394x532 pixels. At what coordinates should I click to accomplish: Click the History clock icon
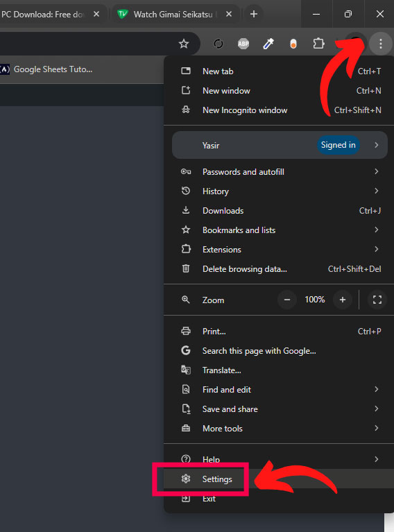pyautogui.click(x=186, y=191)
